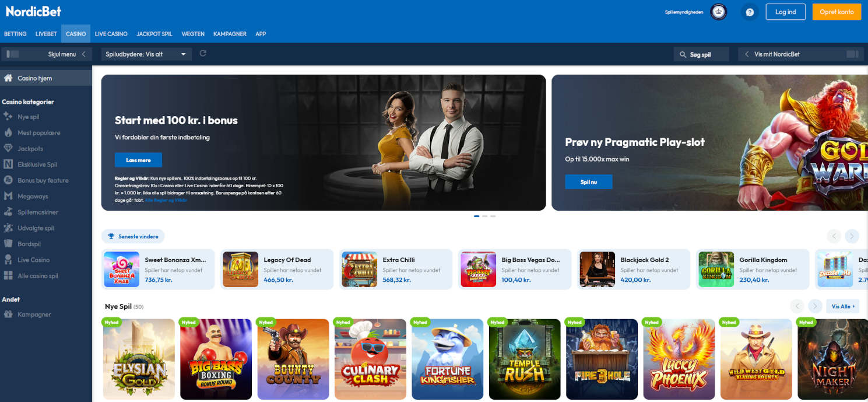The width and height of the screenshot is (868, 402).
Task: Open the App tab
Action: point(261,34)
